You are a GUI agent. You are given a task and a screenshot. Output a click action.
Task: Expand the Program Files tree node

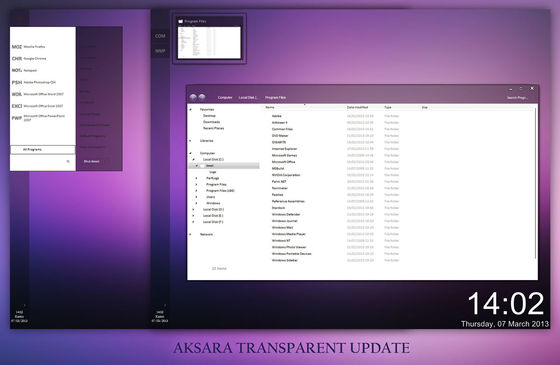pos(196,185)
